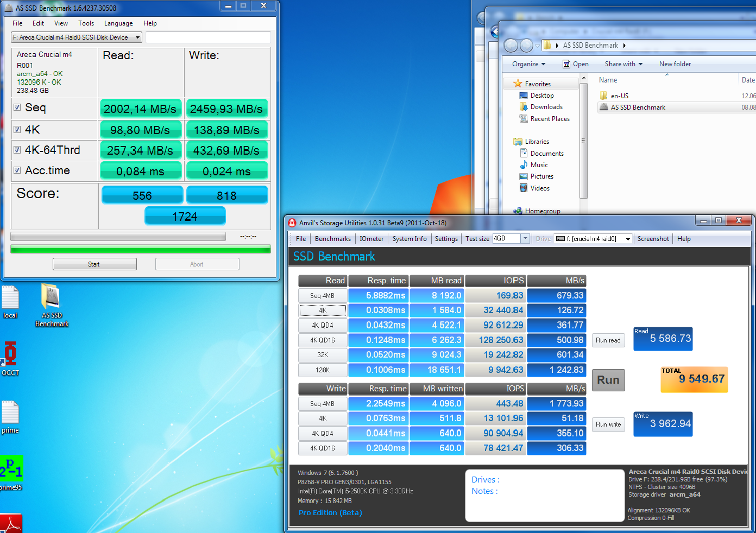Click Run write button

(608, 424)
